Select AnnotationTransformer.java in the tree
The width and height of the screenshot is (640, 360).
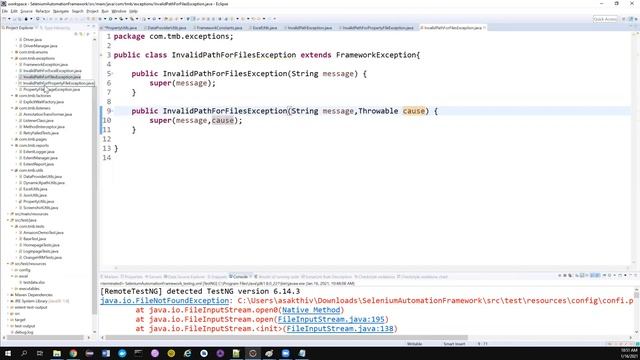coord(47,114)
